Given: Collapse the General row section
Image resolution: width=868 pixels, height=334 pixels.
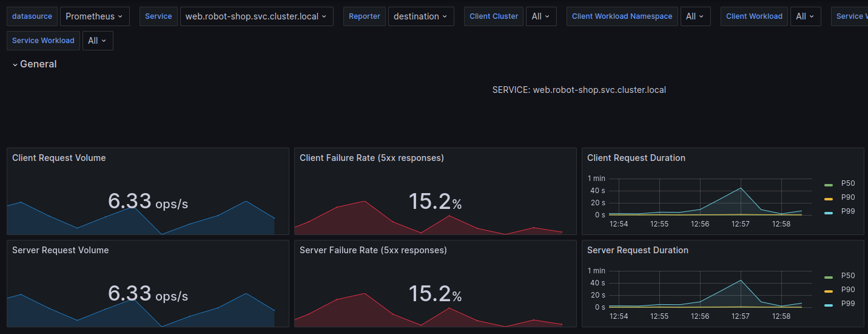Looking at the screenshot, I should pos(35,64).
